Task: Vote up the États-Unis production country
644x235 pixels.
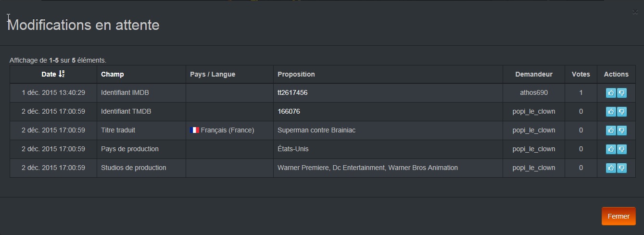Action: click(x=611, y=149)
